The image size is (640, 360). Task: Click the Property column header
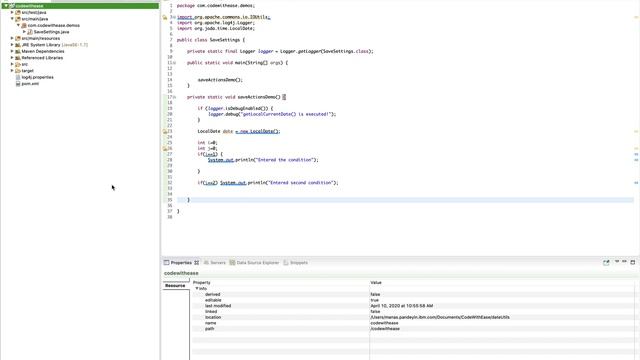point(202,282)
